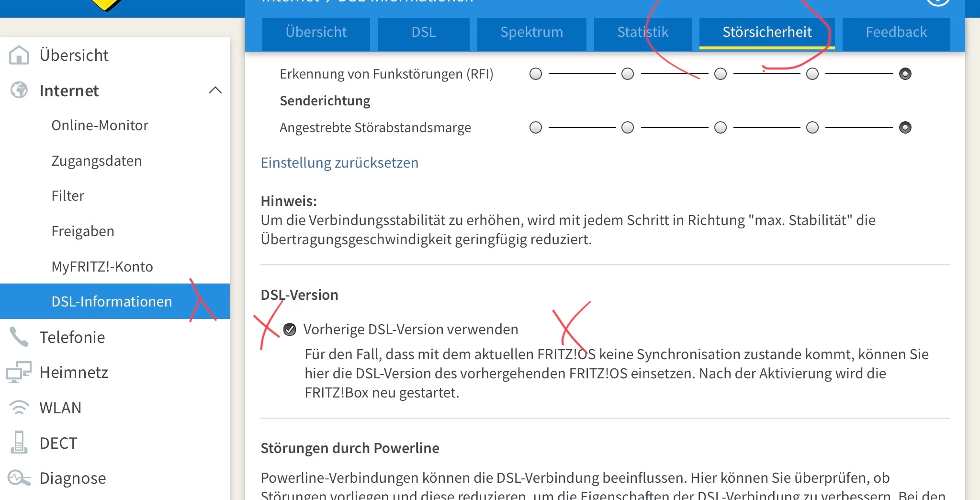Select first radio option for Funkstörungen (RFI)

click(536, 74)
